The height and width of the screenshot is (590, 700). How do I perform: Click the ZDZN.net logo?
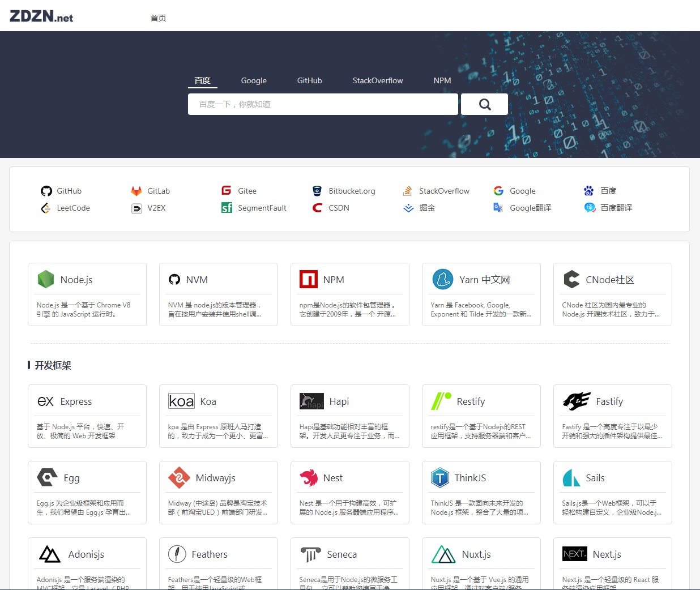(x=40, y=15)
